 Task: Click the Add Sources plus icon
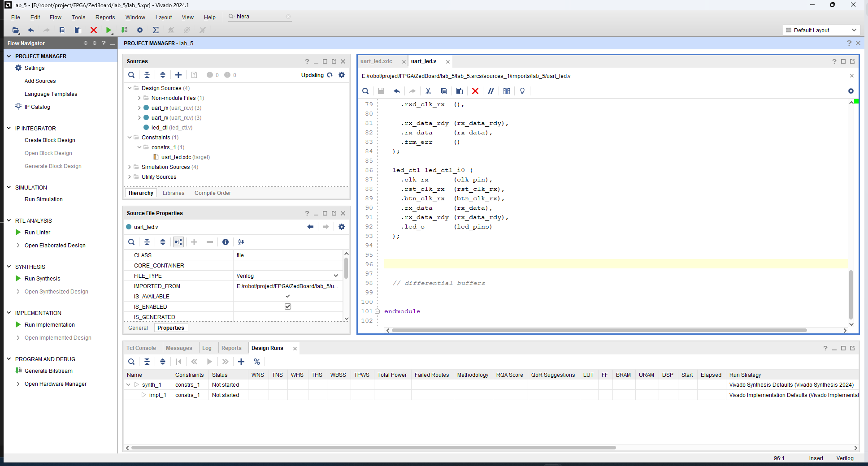[178, 75]
